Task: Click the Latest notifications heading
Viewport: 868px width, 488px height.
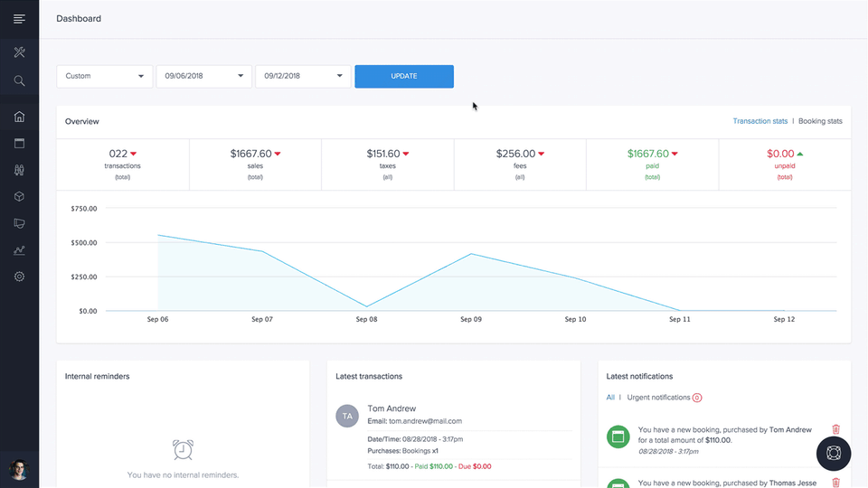Action: point(639,376)
